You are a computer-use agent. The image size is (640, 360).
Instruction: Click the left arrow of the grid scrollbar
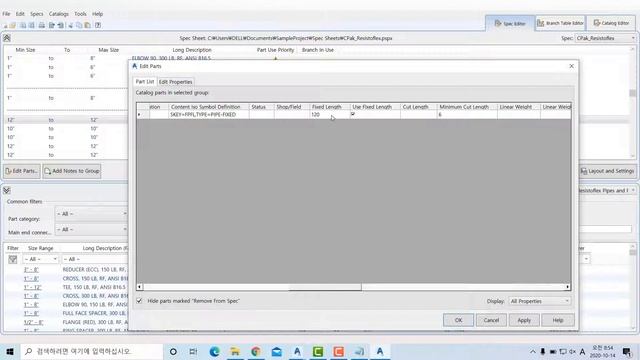[x=140, y=287]
